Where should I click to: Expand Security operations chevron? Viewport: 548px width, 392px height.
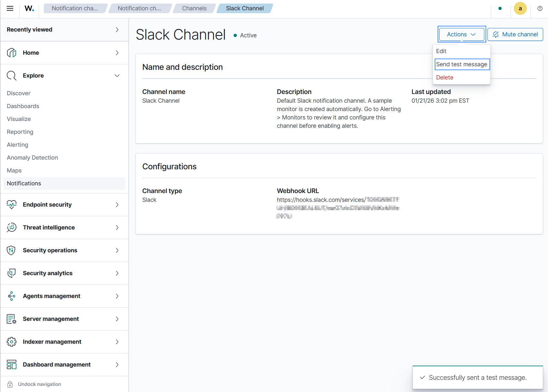point(117,250)
